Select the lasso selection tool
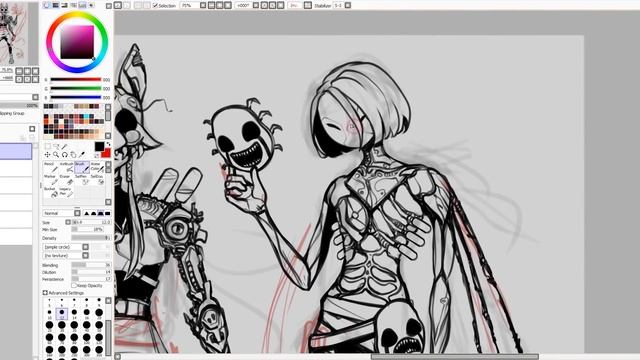This screenshot has height=360, width=640. click(56, 146)
